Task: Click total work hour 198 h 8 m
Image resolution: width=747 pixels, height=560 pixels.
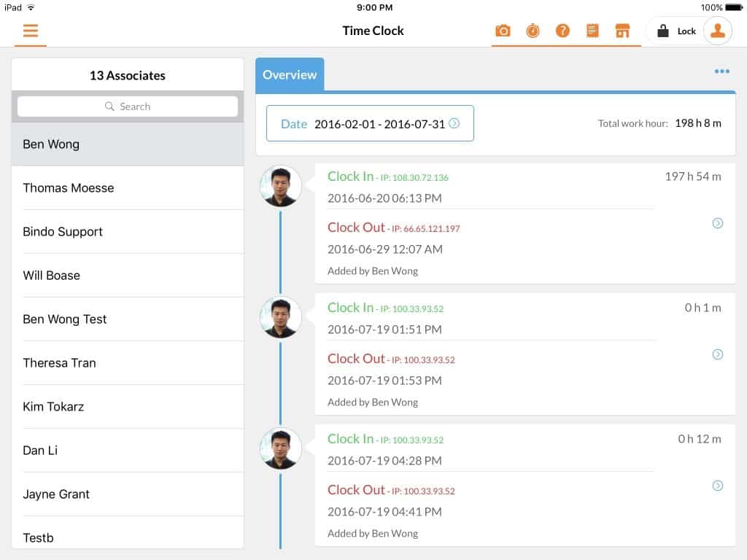Action: [698, 123]
